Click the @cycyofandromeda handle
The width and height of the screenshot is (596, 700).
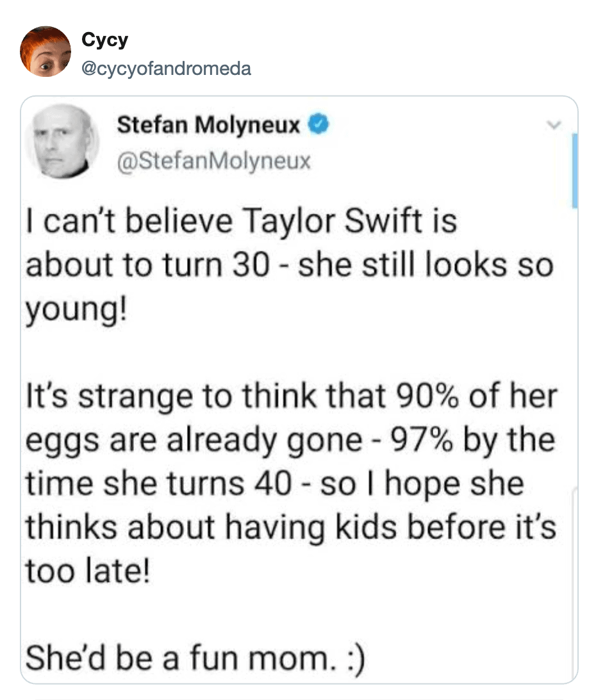(x=167, y=68)
